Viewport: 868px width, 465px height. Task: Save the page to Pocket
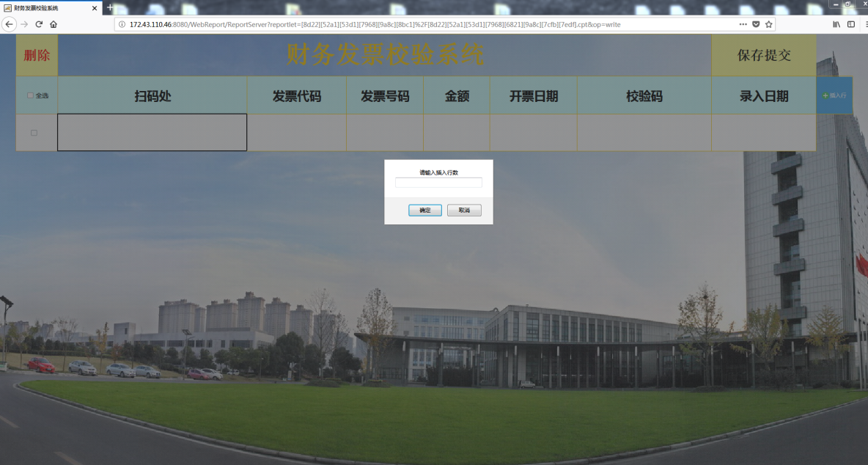(756, 24)
